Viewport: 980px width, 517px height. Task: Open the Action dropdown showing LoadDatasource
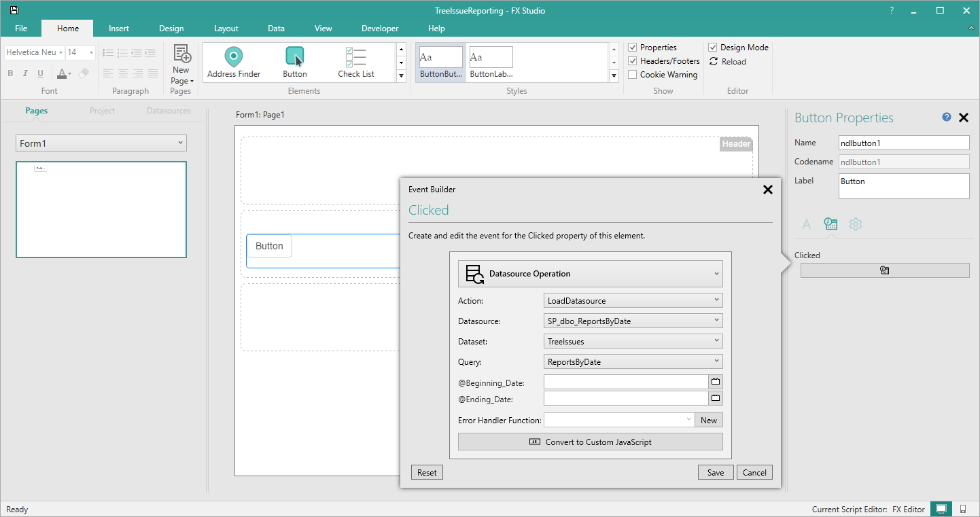633,300
